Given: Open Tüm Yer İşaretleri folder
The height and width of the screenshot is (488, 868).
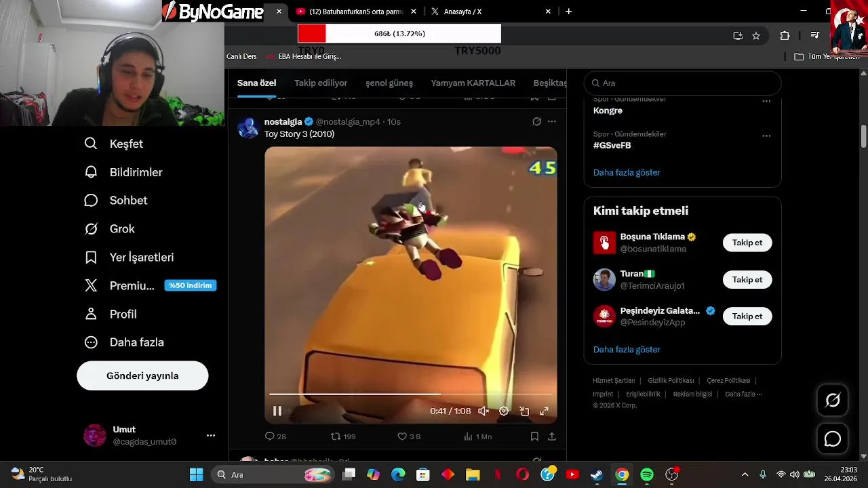Looking at the screenshot, I should point(827,56).
